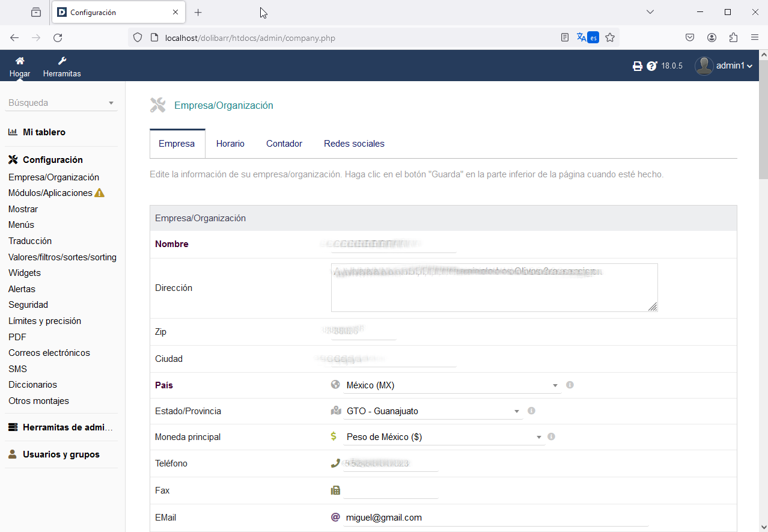This screenshot has height=532, width=768.
Task: Open the Contador tab
Action: click(284, 144)
